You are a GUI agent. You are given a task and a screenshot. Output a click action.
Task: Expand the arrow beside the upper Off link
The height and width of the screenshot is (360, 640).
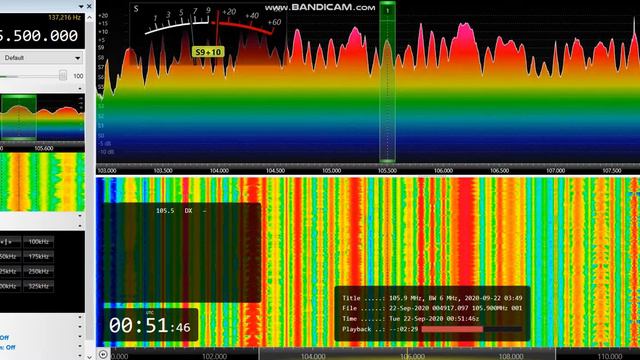[x=80, y=337]
